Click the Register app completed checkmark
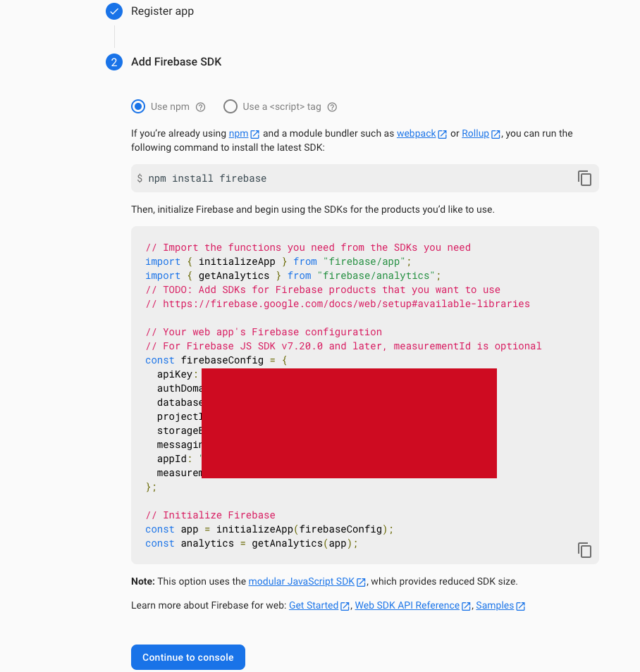Screen dimensions: 640x672 114,11
